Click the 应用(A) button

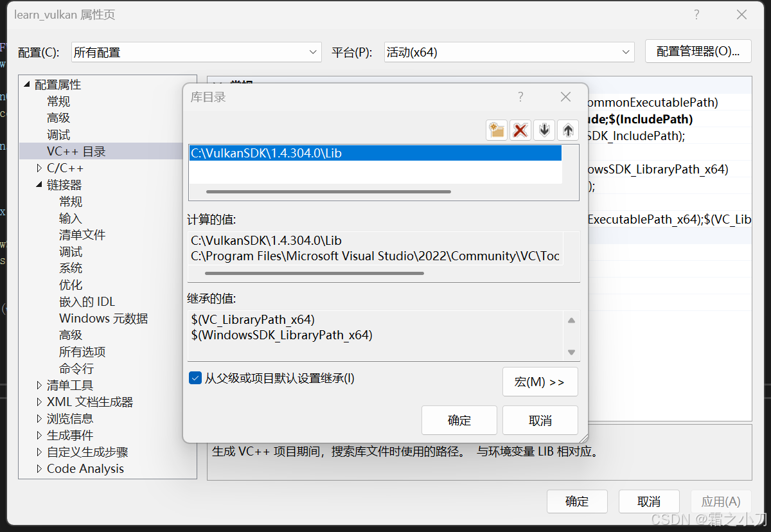coord(721,502)
